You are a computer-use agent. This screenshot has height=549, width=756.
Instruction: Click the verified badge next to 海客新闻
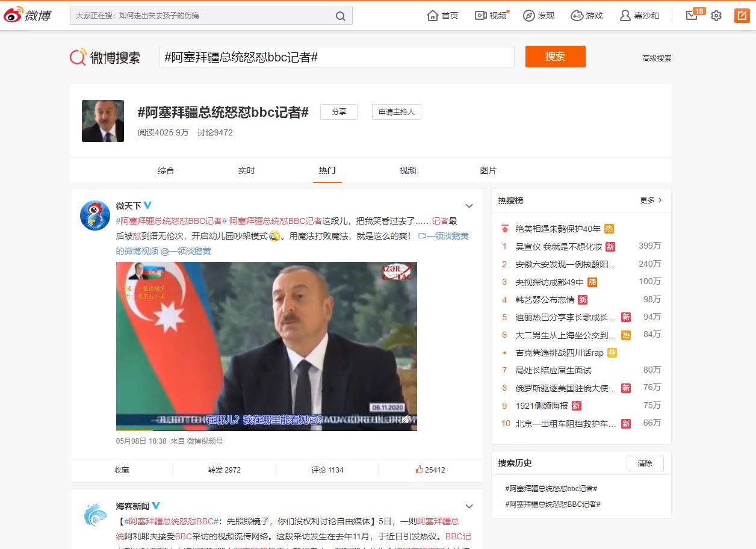click(156, 506)
